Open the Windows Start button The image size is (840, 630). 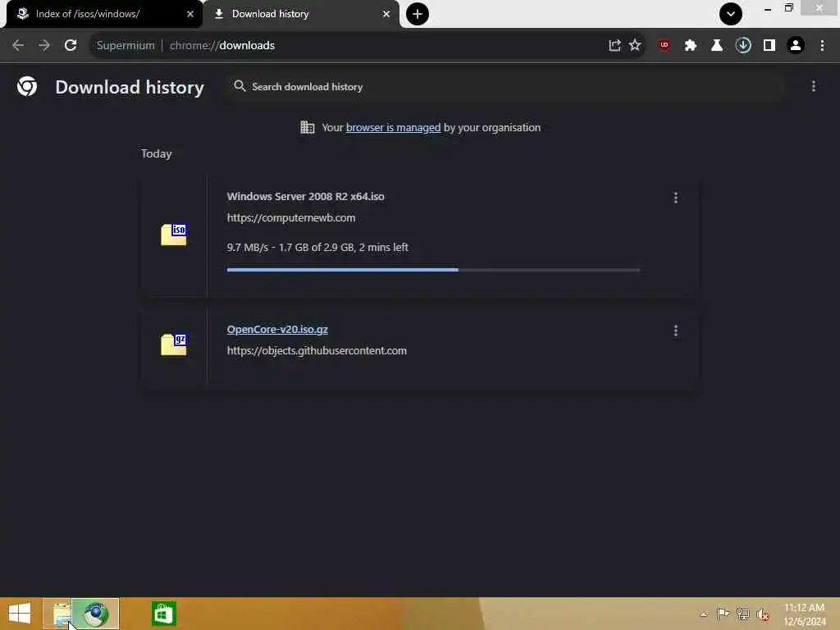coord(20,614)
